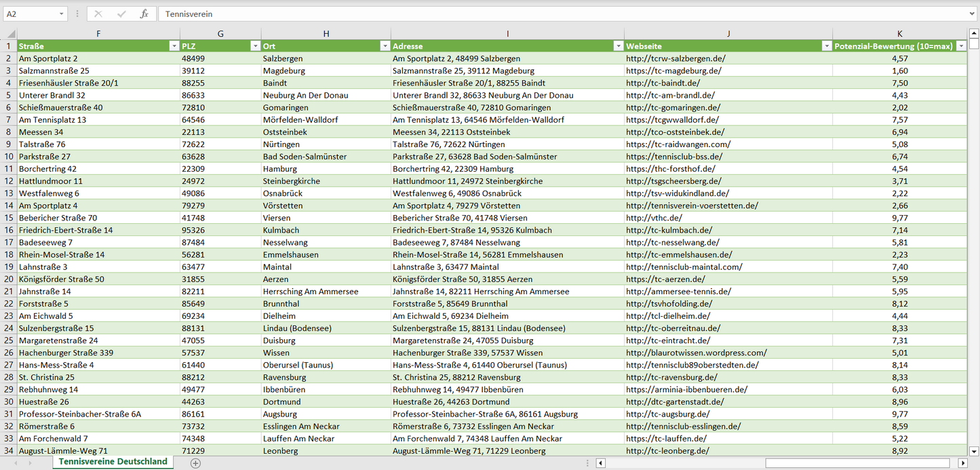
Task: Open the PLZ column filter dropdown
Action: 255,46
